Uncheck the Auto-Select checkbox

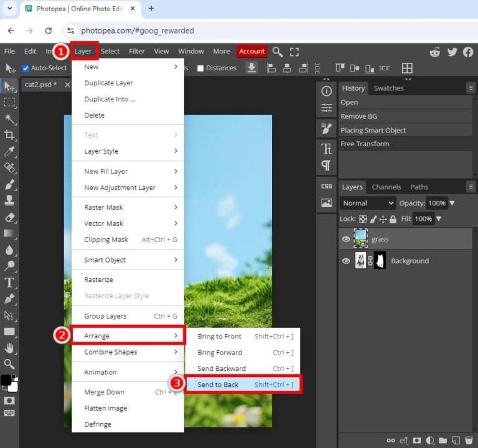tap(26, 68)
